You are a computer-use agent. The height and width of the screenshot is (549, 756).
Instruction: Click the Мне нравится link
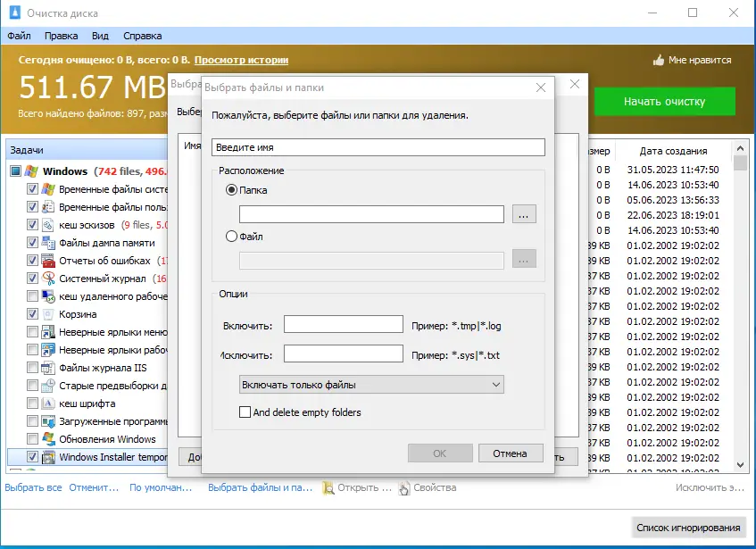point(700,60)
